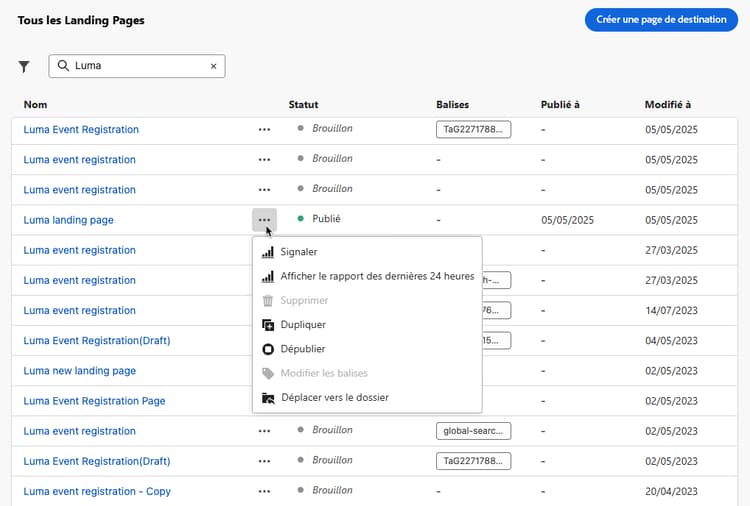Open the Luma landing page link

69,220
